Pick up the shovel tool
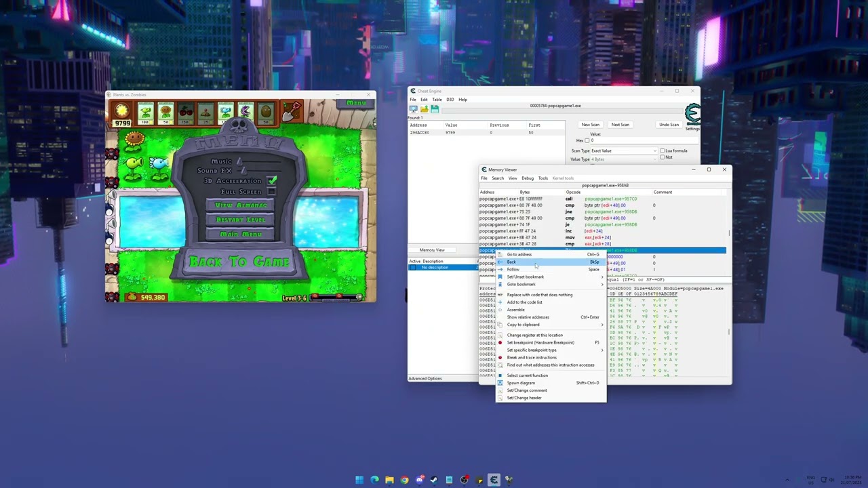 [292, 112]
